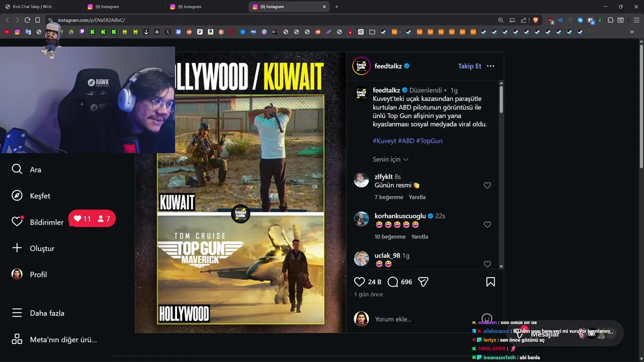
Task: Open Reddit bookmark in bookmarks bar
Action: click(x=189, y=32)
